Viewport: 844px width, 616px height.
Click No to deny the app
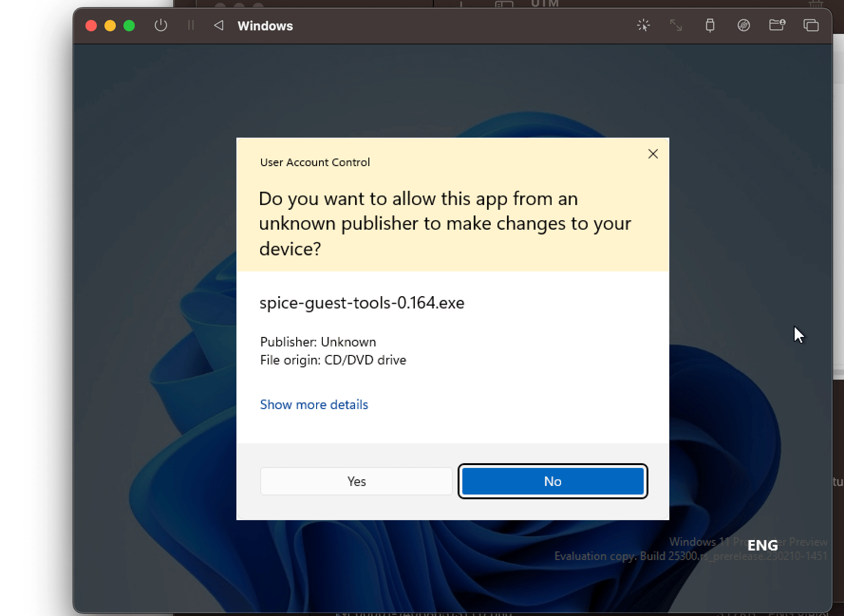pyautogui.click(x=553, y=481)
